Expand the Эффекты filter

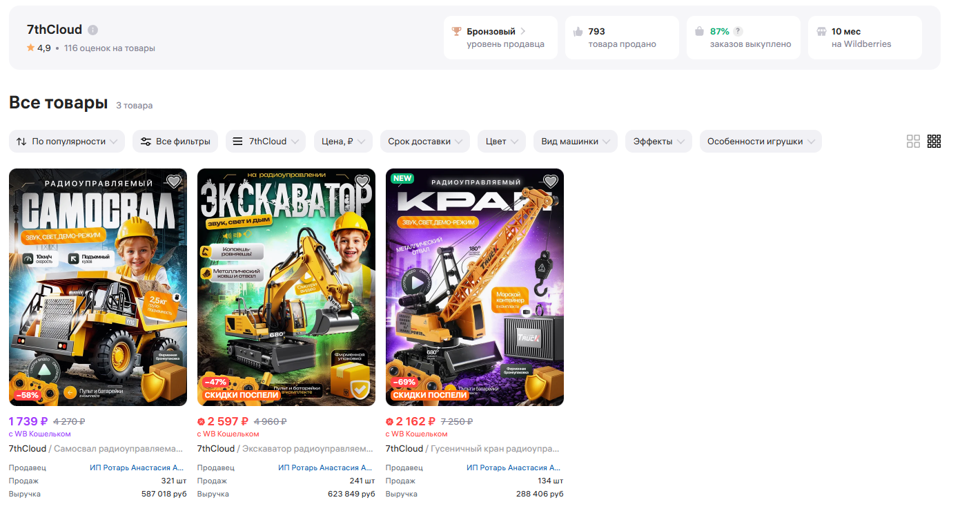click(x=658, y=142)
